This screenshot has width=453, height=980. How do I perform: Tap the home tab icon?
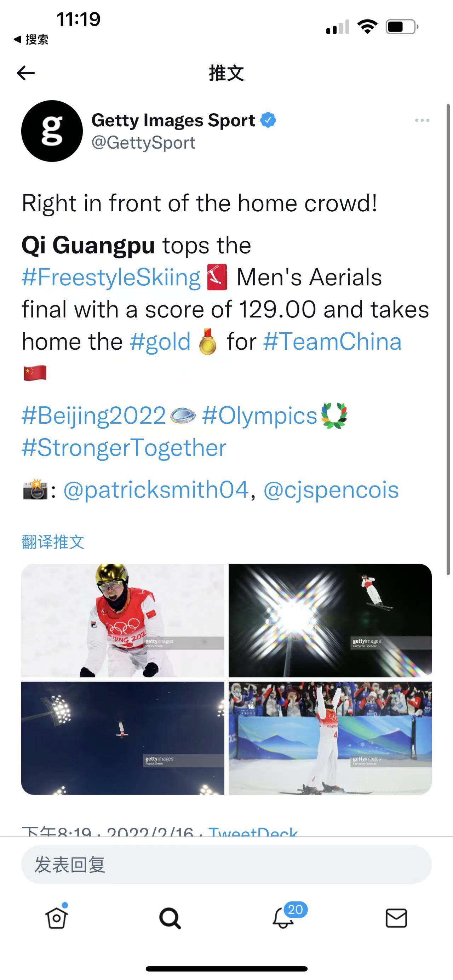coord(57,918)
